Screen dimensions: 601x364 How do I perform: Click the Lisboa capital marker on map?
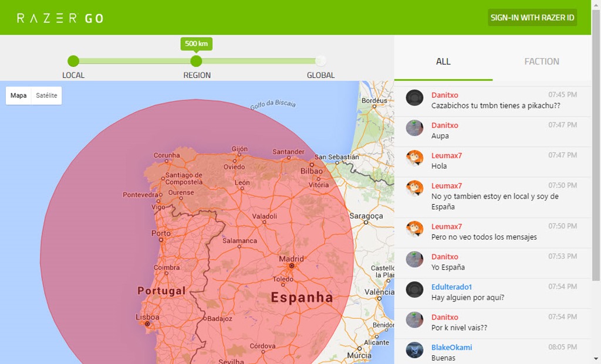point(147,324)
